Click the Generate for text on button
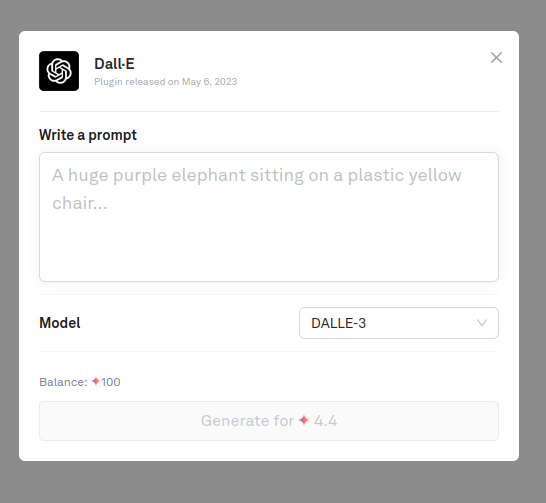This screenshot has width=546, height=503. [x=248, y=421]
